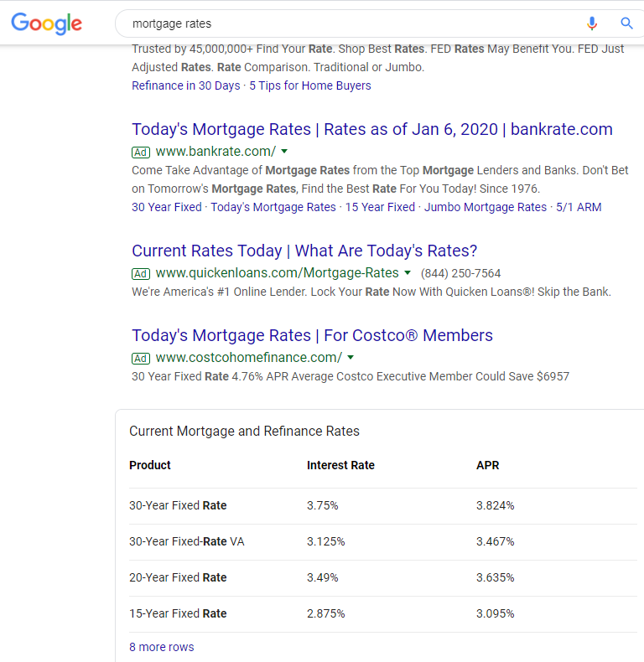This screenshot has height=662, width=644.
Task: Select the 30-Year Fixed-Rate VA row label
Action: click(187, 541)
